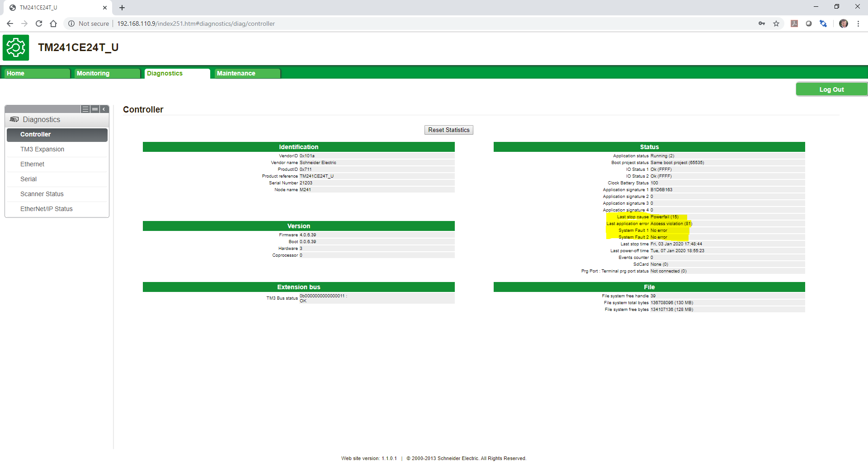Image resolution: width=868 pixels, height=470 pixels.
Task: Click the green gear logo icon
Action: pos(16,47)
